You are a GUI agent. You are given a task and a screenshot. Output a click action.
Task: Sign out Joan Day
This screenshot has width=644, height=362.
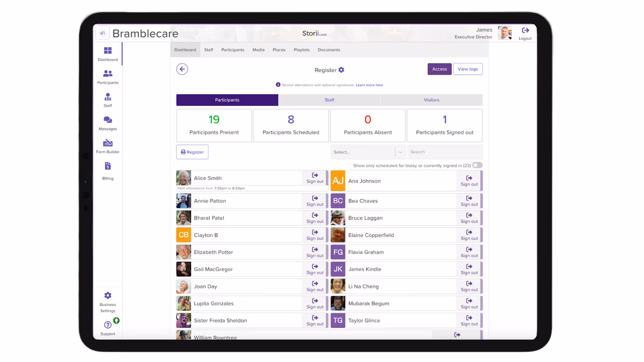[x=315, y=286]
